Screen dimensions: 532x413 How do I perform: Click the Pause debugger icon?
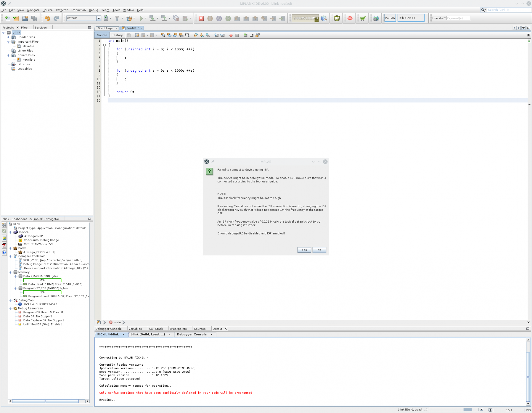(x=210, y=18)
